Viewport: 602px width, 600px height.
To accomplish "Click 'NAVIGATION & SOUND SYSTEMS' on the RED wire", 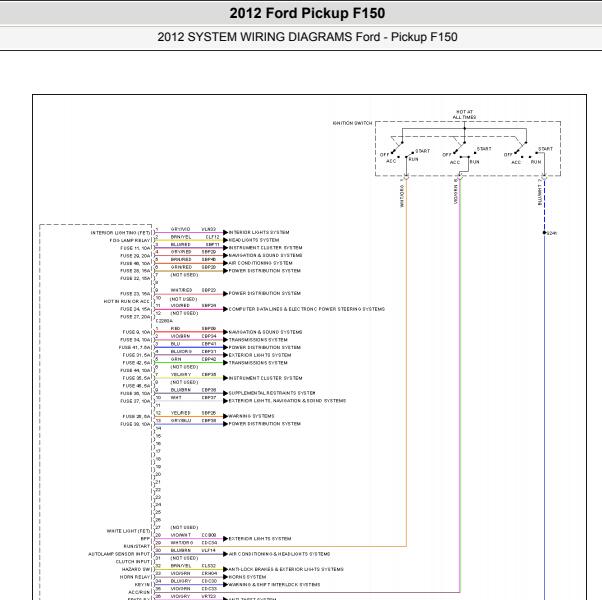I will tap(265, 332).
